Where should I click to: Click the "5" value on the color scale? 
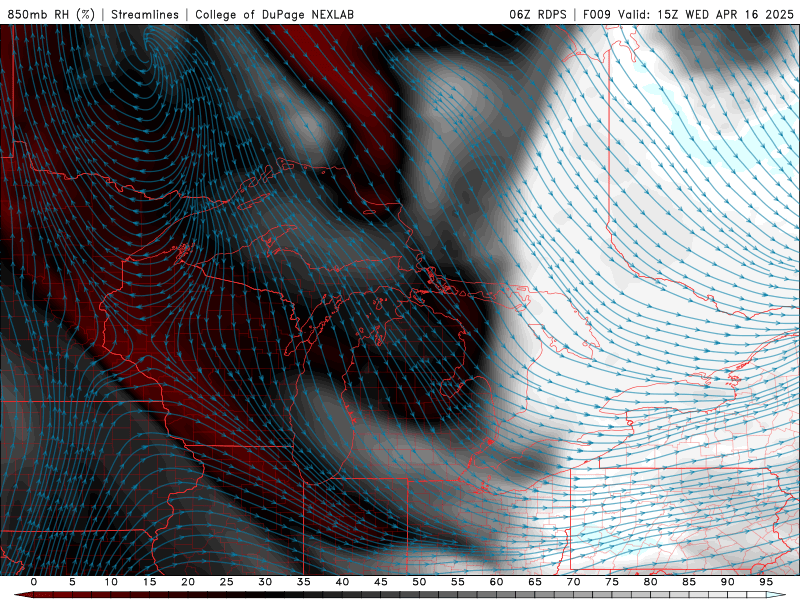(72, 582)
